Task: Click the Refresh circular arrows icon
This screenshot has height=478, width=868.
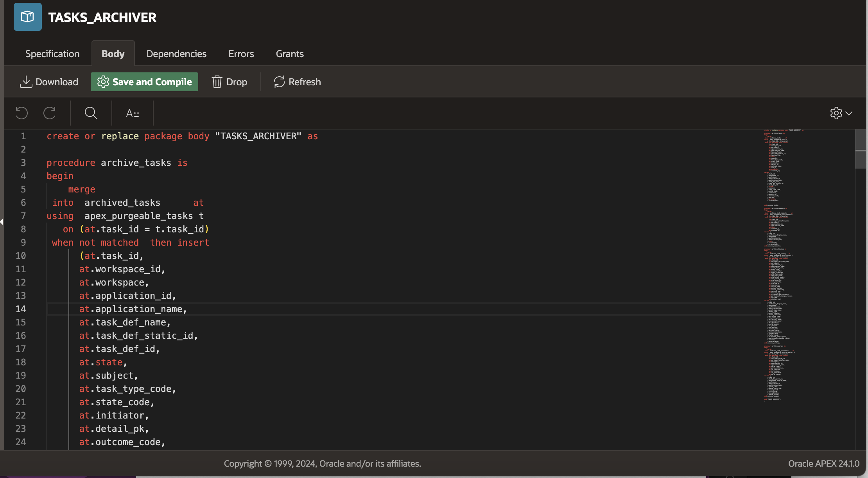Action: tap(279, 82)
